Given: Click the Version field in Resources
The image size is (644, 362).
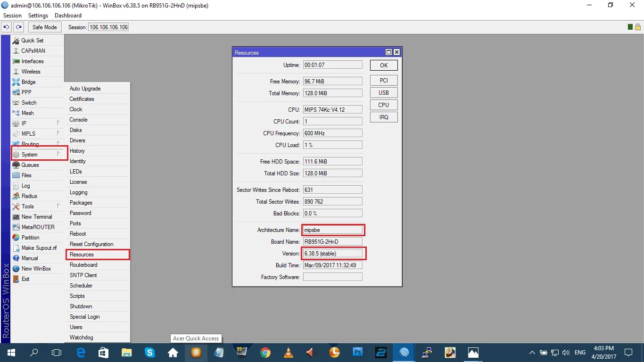Looking at the screenshot, I should (x=333, y=254).
